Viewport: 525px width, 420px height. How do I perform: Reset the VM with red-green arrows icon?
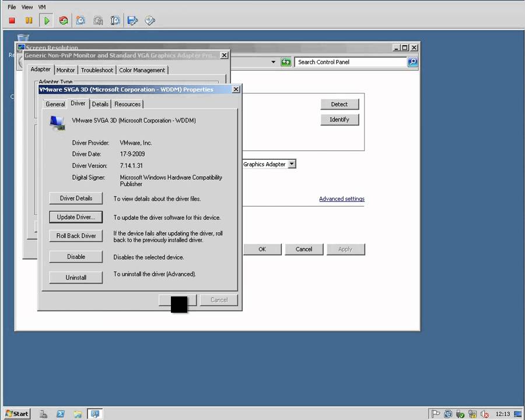click(63, 20)
